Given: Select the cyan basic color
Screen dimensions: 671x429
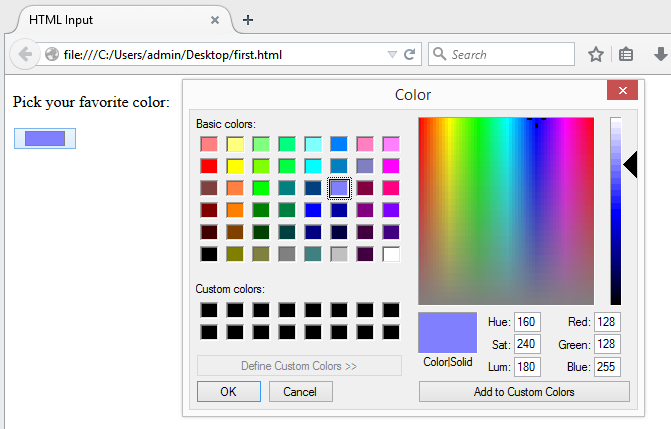Looking at the screenshot, I should point(313,166).
